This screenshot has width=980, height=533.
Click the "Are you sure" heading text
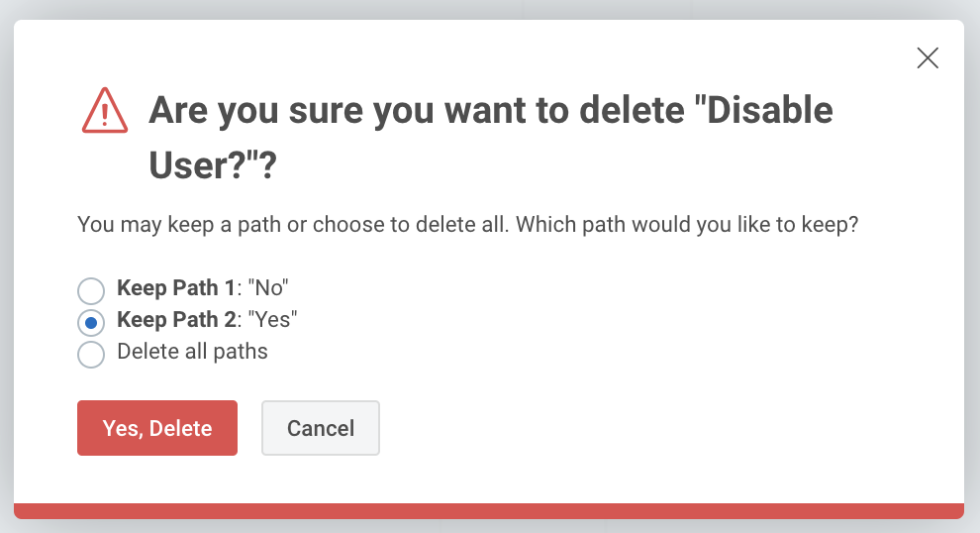tap(255, 110)
